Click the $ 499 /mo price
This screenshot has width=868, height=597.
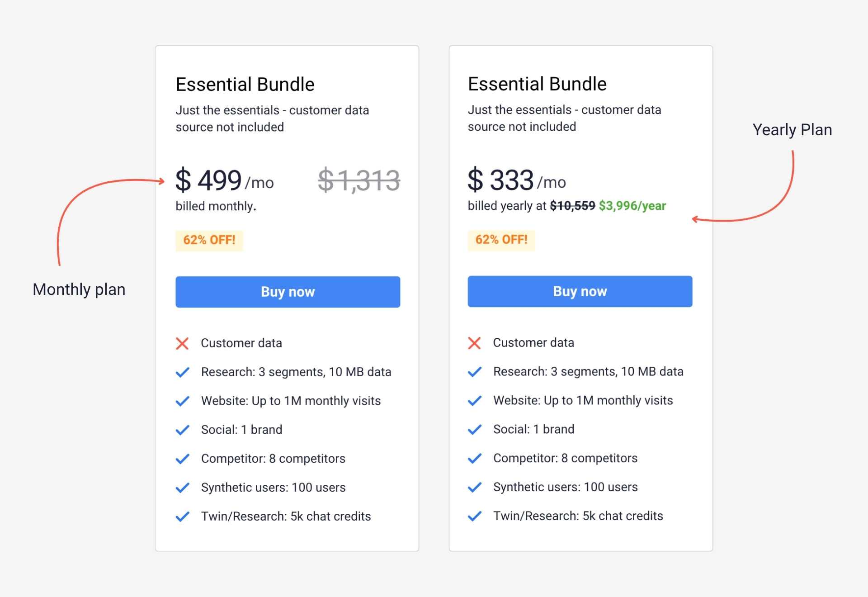click(x=225, y=180)
